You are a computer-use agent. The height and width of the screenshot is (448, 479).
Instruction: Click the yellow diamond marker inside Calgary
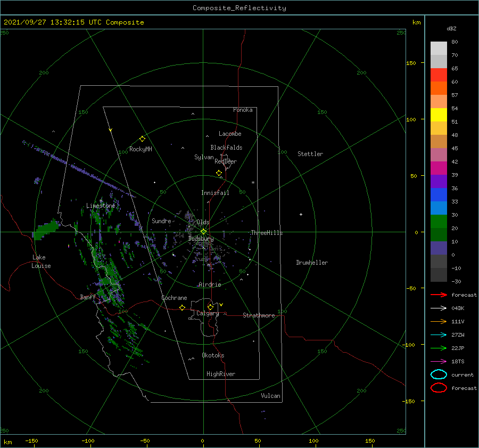(x=210, y=307)
